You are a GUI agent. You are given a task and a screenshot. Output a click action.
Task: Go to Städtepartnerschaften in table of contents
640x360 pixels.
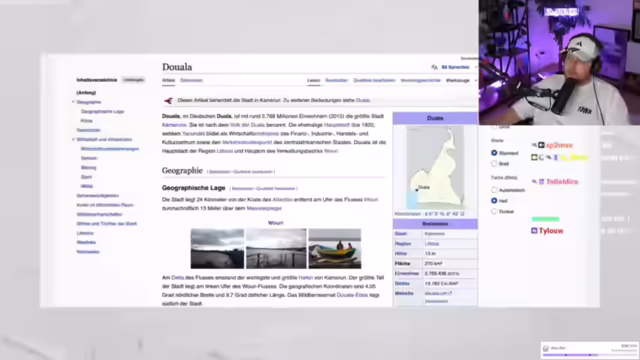coord(100,215)
